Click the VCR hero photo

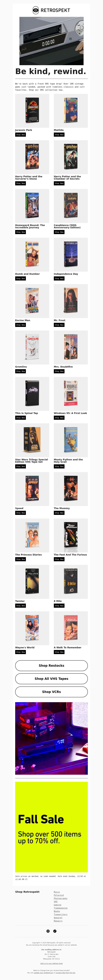click(51, 41)
